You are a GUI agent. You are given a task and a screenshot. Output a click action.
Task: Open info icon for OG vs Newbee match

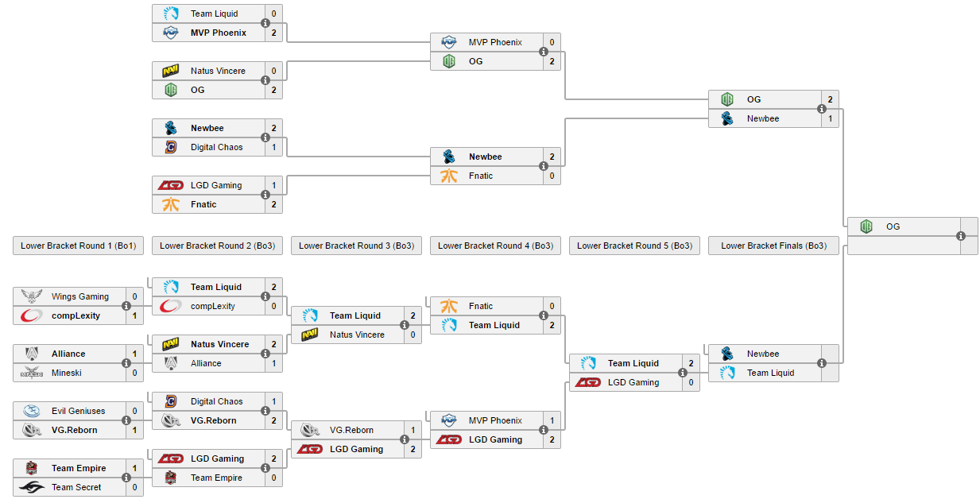click(822, 109)
